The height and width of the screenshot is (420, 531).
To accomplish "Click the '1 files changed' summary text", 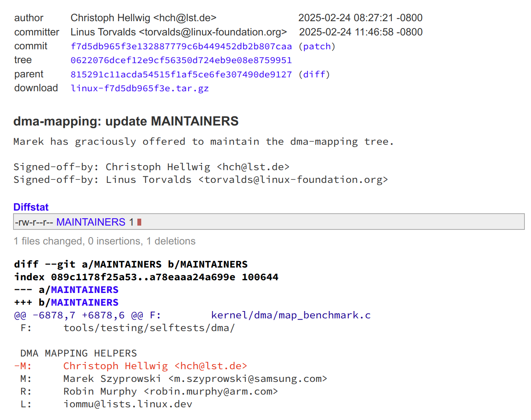I will (x=104, y=241).
